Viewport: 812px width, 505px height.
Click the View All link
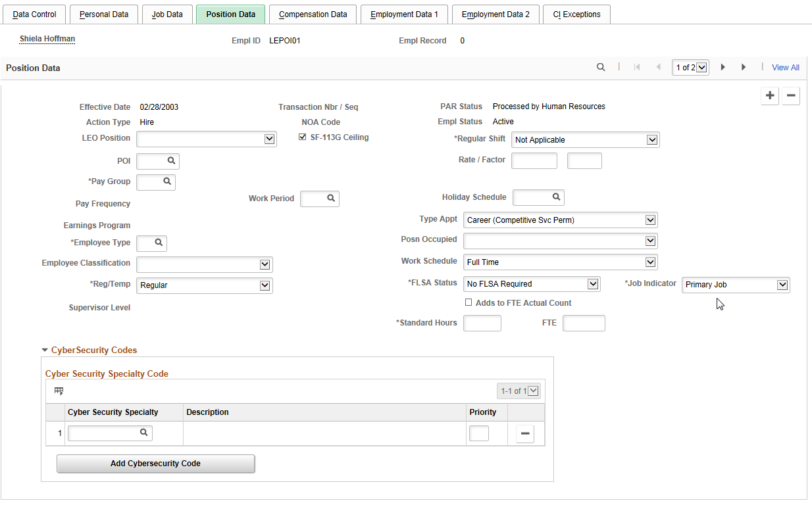[x=786, y=67]
